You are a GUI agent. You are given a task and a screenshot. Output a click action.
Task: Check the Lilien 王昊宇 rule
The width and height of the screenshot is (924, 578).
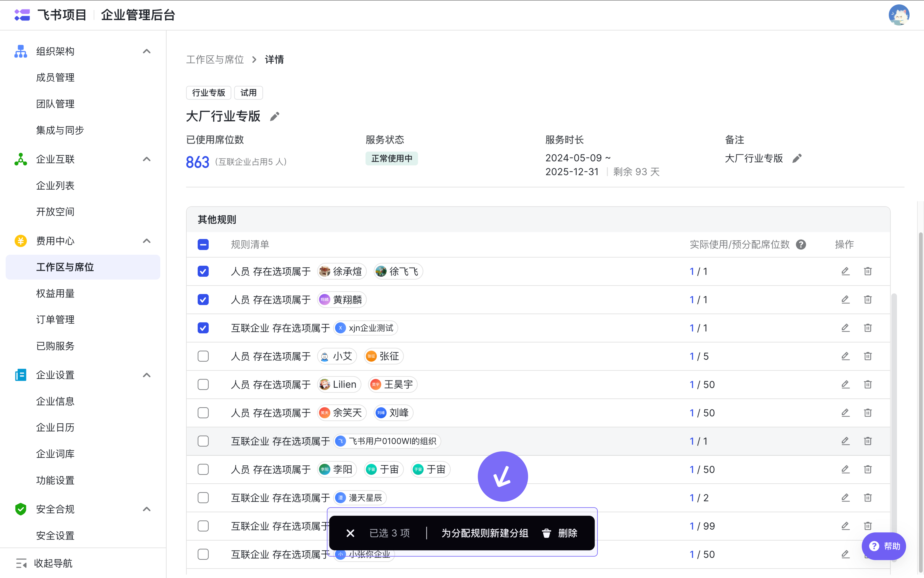click(203, 385)
